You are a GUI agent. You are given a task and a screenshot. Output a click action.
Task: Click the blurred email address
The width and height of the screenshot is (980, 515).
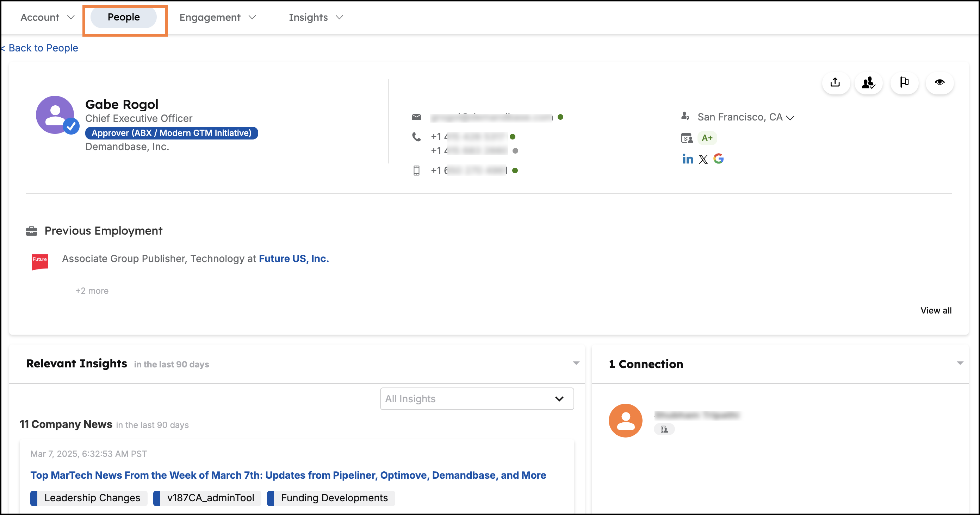pyautogui.click(x=491, y=117)
